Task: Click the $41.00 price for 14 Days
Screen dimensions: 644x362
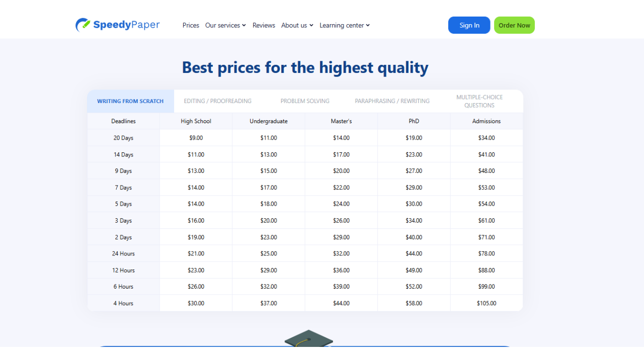Action: pyautogui.click(x=487, y=154)
